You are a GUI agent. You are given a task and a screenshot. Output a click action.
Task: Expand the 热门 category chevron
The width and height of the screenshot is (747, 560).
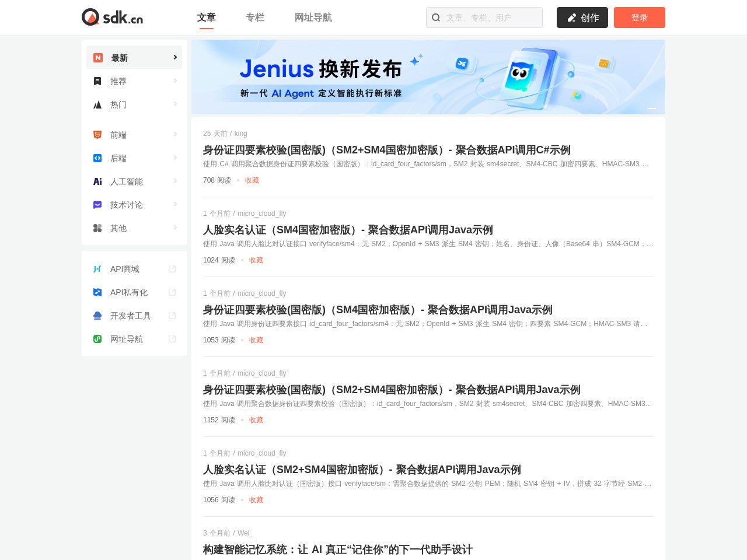pyautogui.click(x=175, y=104)
